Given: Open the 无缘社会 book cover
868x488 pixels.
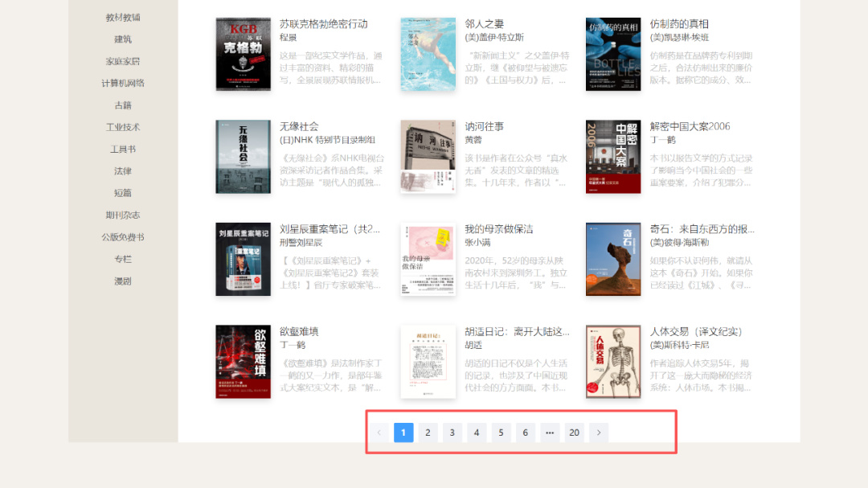Looking at the screenshot, I should (243, 157).
